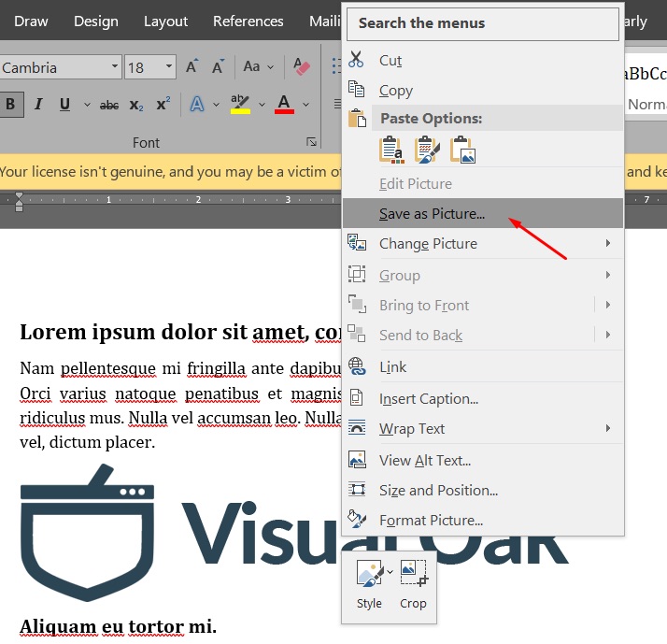Choose Format Picture menu item
667x644 pixels.
pyautogui.click(x=483, y=520)
